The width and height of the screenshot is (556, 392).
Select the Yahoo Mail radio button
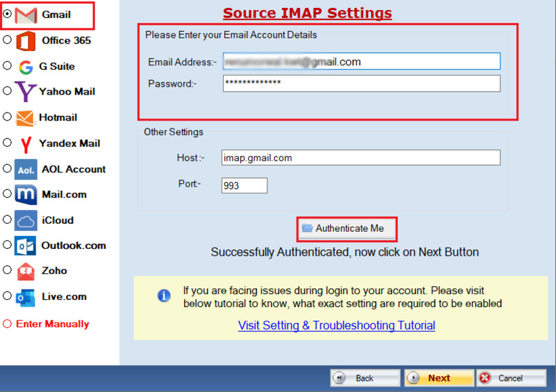point(7,91)
